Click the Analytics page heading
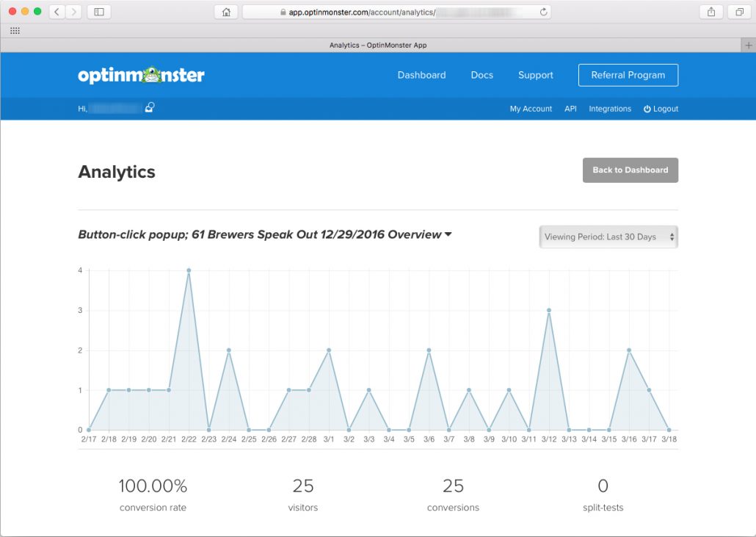The width and height of the screenshot is (756, 537). [117, 172]
